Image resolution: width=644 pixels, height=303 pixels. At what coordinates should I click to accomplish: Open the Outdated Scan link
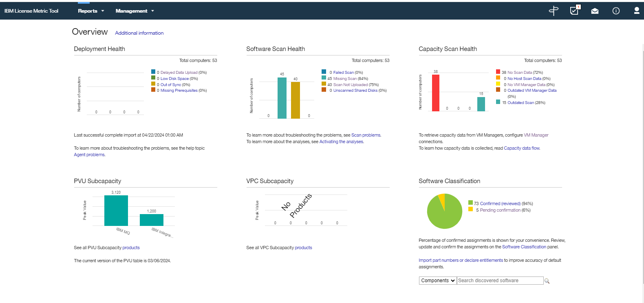tap(520, 103)
